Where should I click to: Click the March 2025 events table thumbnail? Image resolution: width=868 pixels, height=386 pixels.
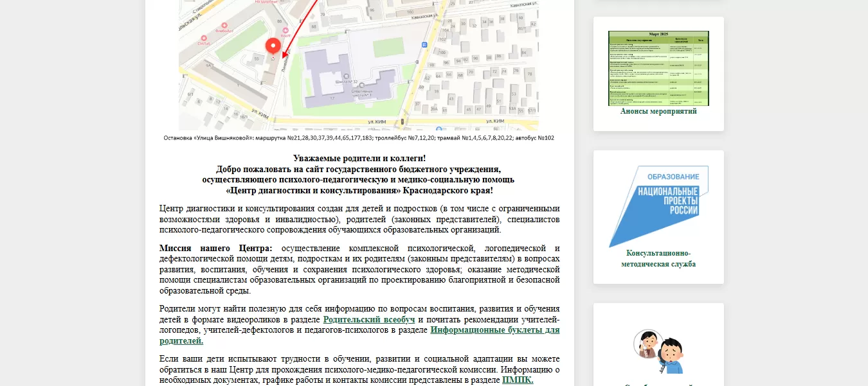point(658,68)
